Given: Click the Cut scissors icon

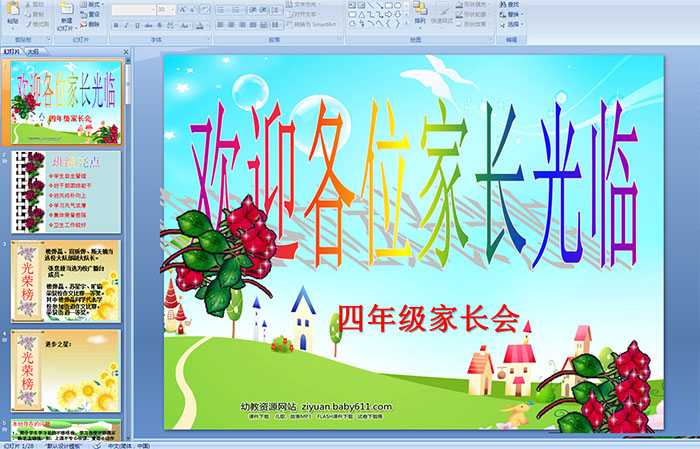Looking at the screenshot, I should 28,5.
